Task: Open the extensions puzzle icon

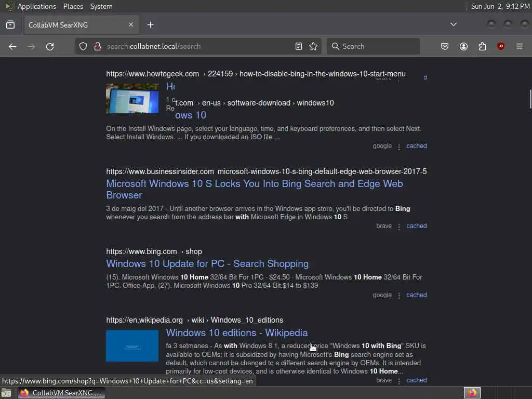Action: click(x=482, y=46)
